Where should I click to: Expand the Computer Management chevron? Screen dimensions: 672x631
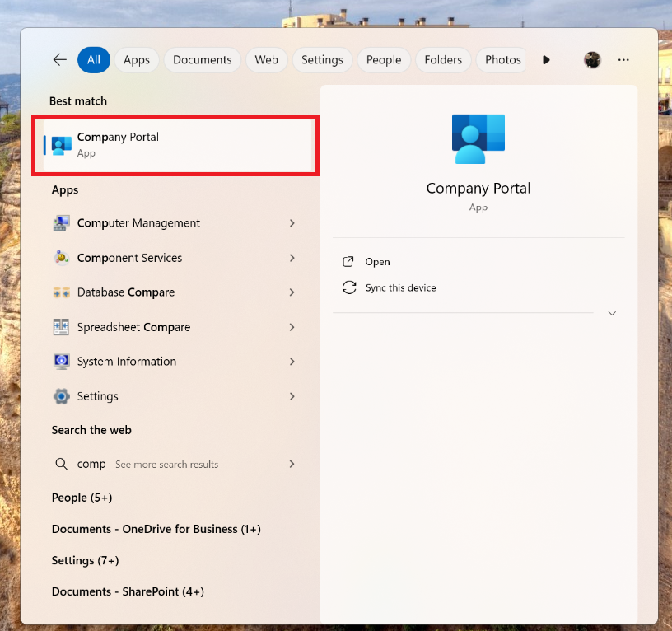click(292, 223)
